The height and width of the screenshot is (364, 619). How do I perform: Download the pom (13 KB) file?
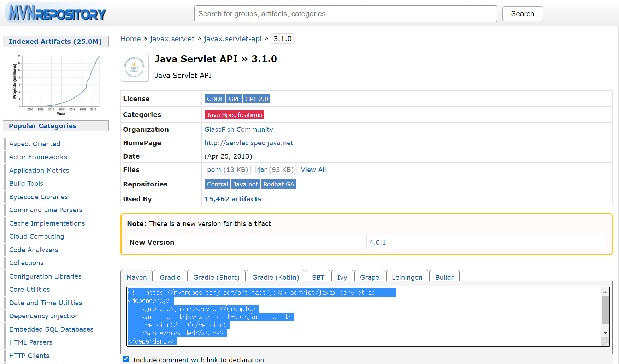click(228, 170)
